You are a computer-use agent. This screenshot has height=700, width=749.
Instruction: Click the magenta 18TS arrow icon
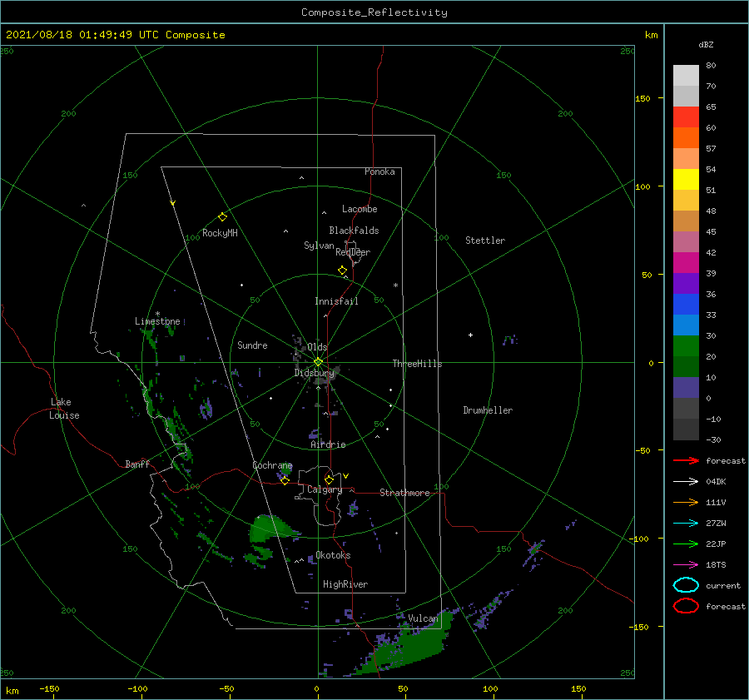[x=686, y=565]
